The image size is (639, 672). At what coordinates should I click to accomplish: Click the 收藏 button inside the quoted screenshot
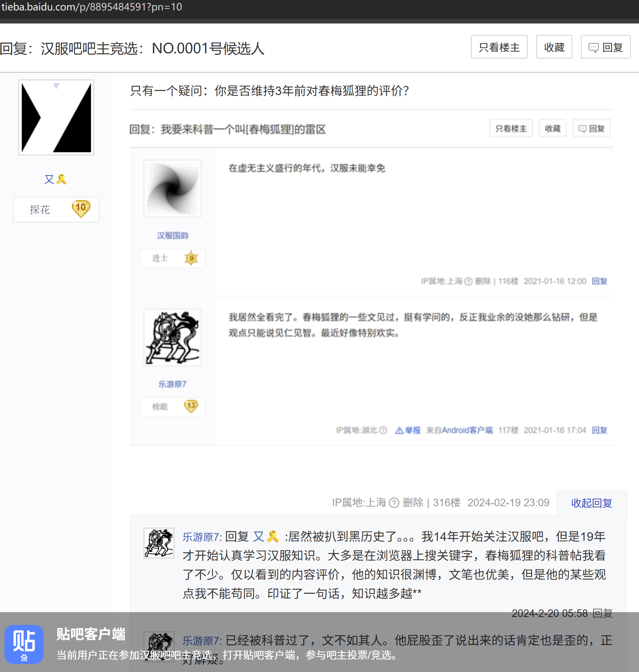[x=553, y=129]
